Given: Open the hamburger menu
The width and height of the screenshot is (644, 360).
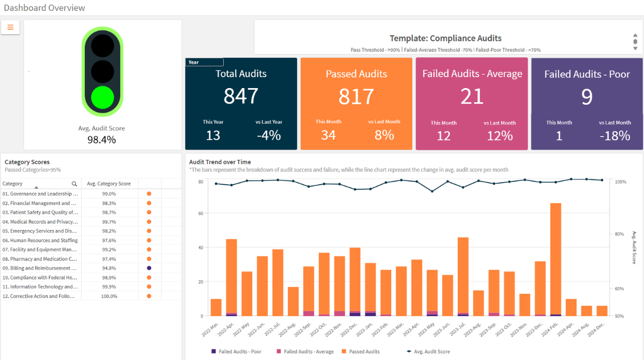Looking at the screenshot, I should click(10, 27).
